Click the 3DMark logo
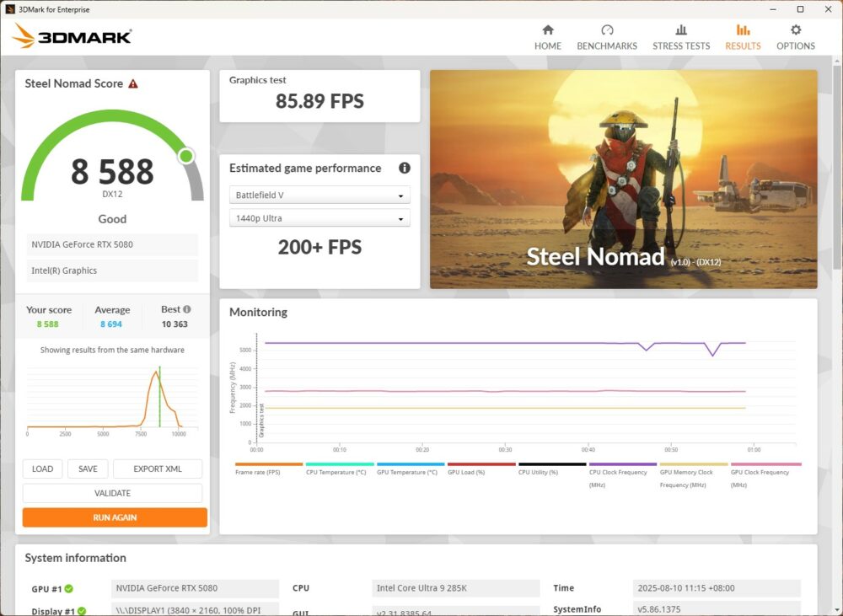Viewport: 843px width, 616px height. [72, 36]
